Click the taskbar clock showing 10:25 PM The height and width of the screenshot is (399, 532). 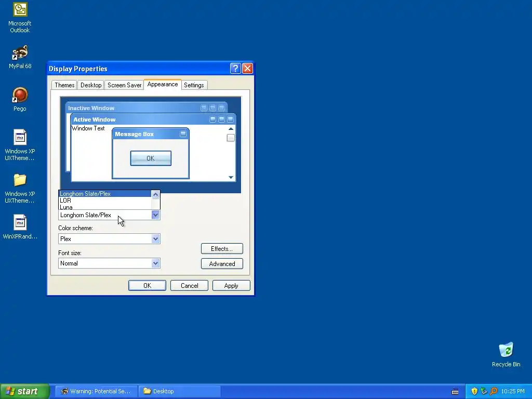coord(513,391)
